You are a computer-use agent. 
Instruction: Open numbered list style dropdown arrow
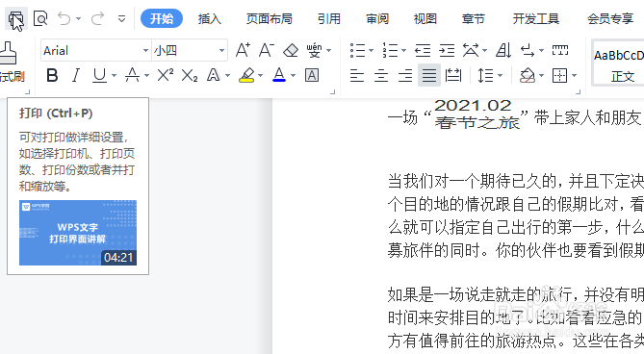coord(403,51)
